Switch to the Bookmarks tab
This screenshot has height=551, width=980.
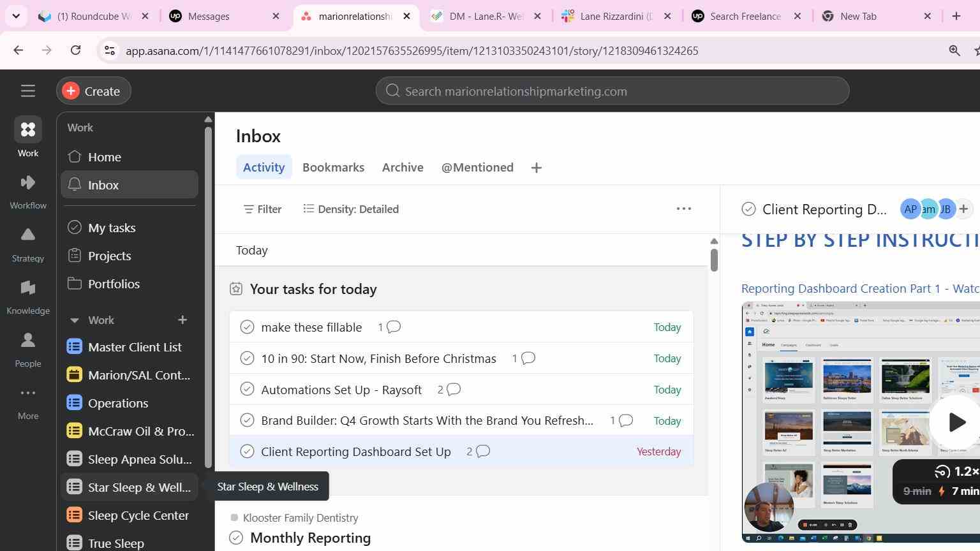333,167
